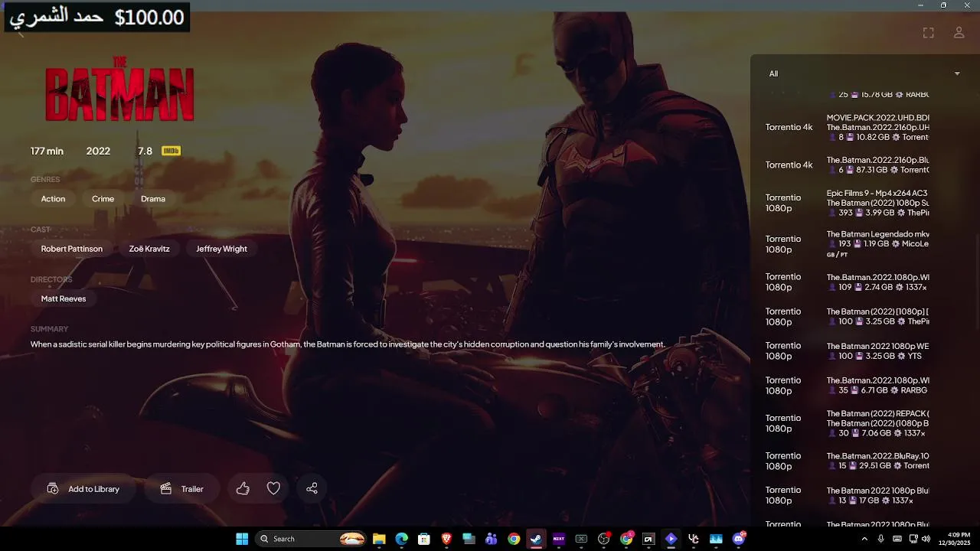Click the 177 min runtime text
This screenshot has width=980, height=551.
click(x=47, y=151)
